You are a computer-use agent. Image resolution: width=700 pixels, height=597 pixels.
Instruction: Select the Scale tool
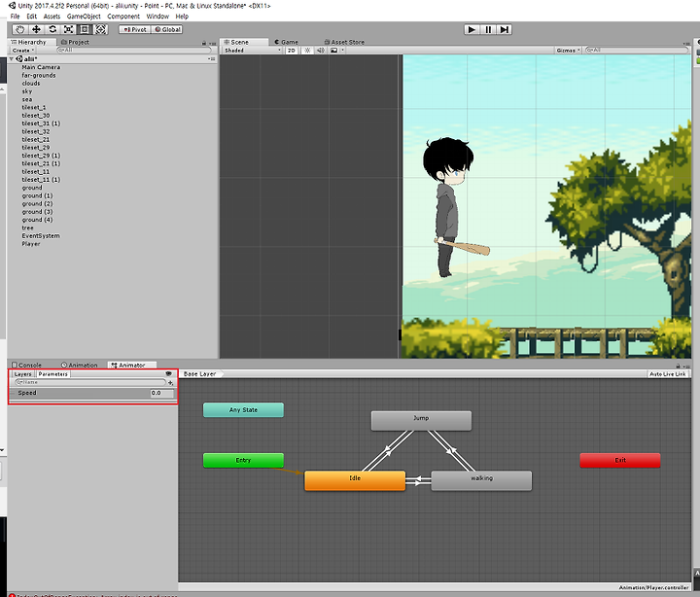coord(68,29)
